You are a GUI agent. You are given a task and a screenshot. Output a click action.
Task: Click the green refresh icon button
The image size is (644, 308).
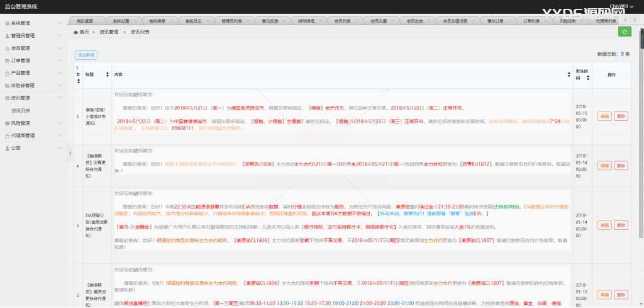point(625,31)
